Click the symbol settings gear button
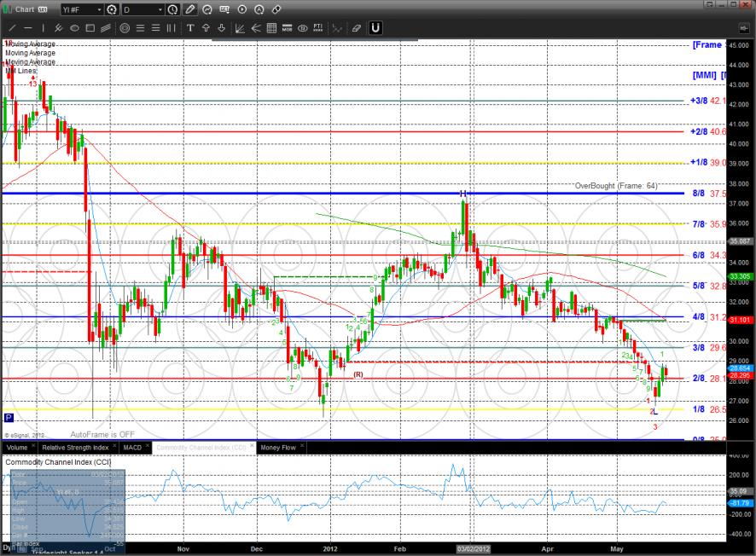This screenshot has height=556, width=756. [x=111, y=9]
